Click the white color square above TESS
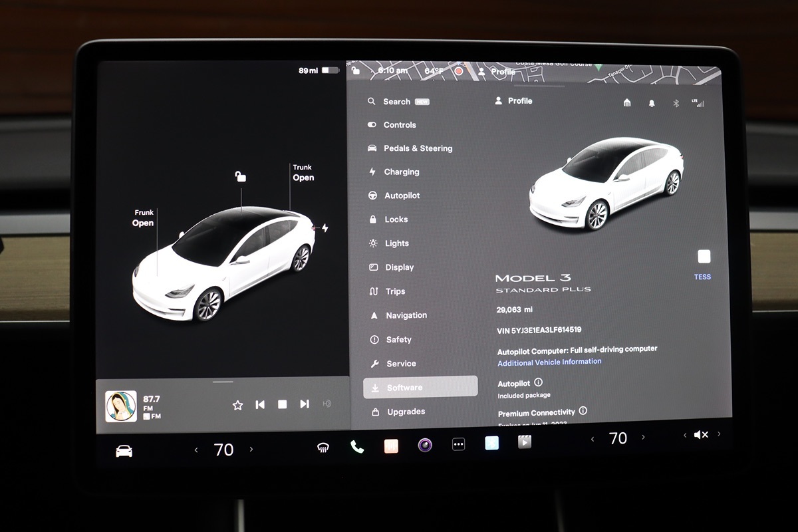The image size is (798, 532). [x=704, y=257]
